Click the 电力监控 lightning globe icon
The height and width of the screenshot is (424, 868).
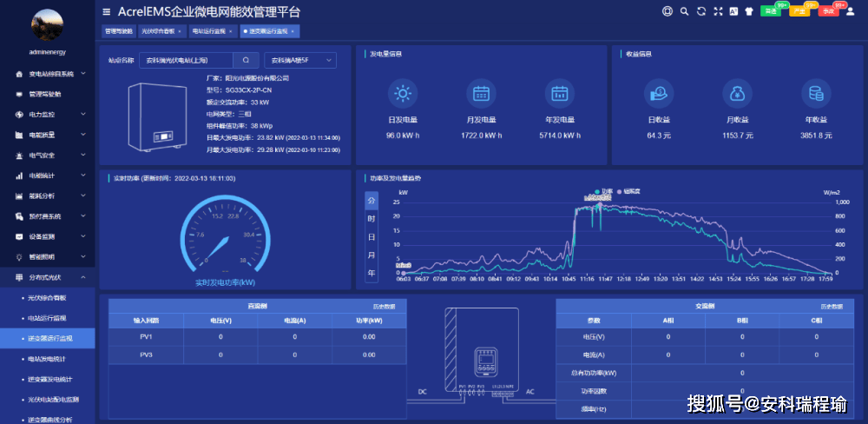(x=19, y=114)
